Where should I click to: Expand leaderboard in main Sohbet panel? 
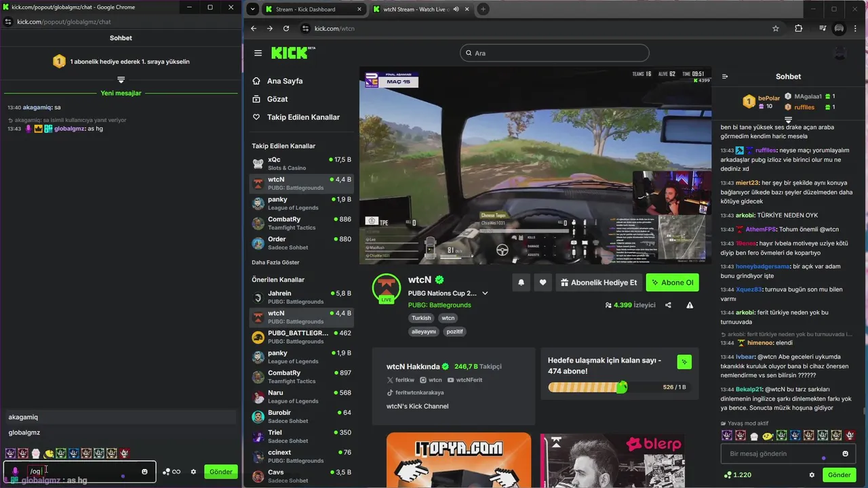(788, 120)
